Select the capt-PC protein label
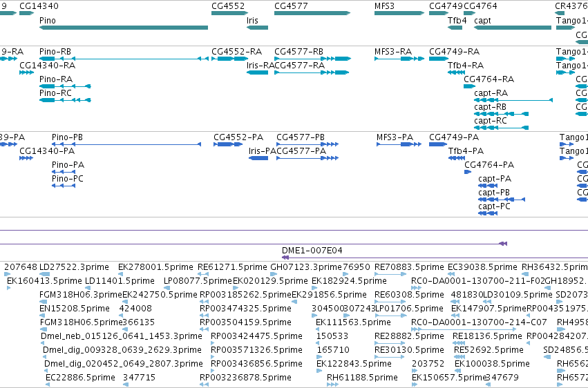The image size is (588, 388). point(494,206)
